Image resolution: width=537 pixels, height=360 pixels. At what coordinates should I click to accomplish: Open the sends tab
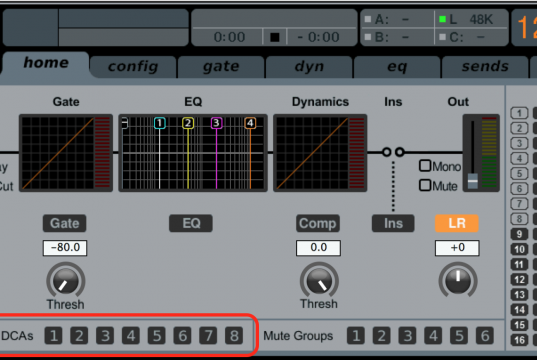click(485, 67)
